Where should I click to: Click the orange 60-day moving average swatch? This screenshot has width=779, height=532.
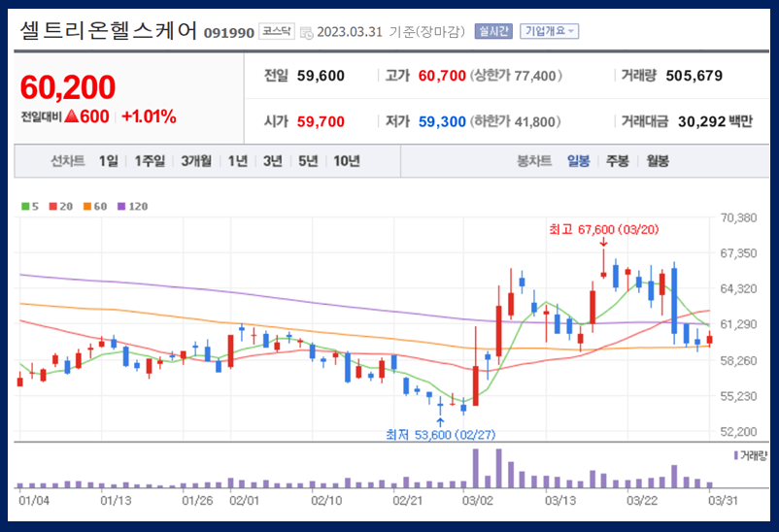click(x=87, y=206)
